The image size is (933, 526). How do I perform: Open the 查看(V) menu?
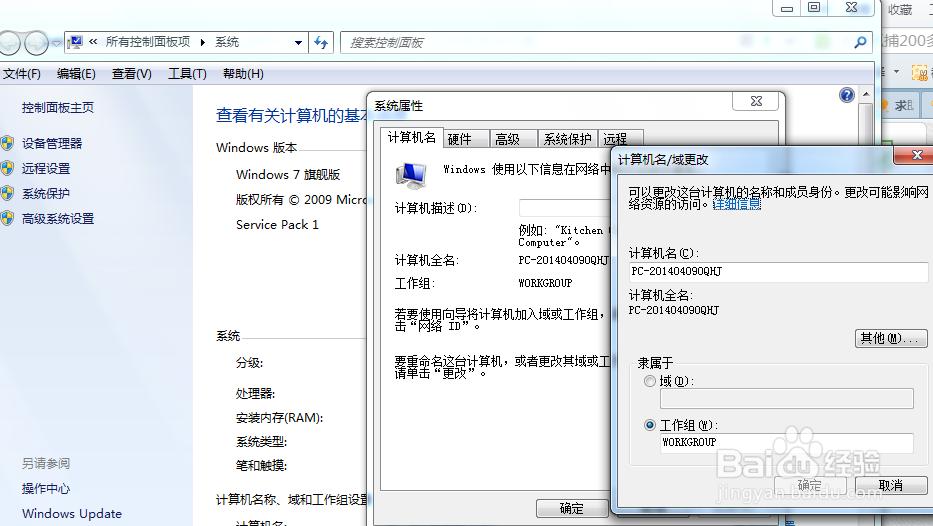132,74
